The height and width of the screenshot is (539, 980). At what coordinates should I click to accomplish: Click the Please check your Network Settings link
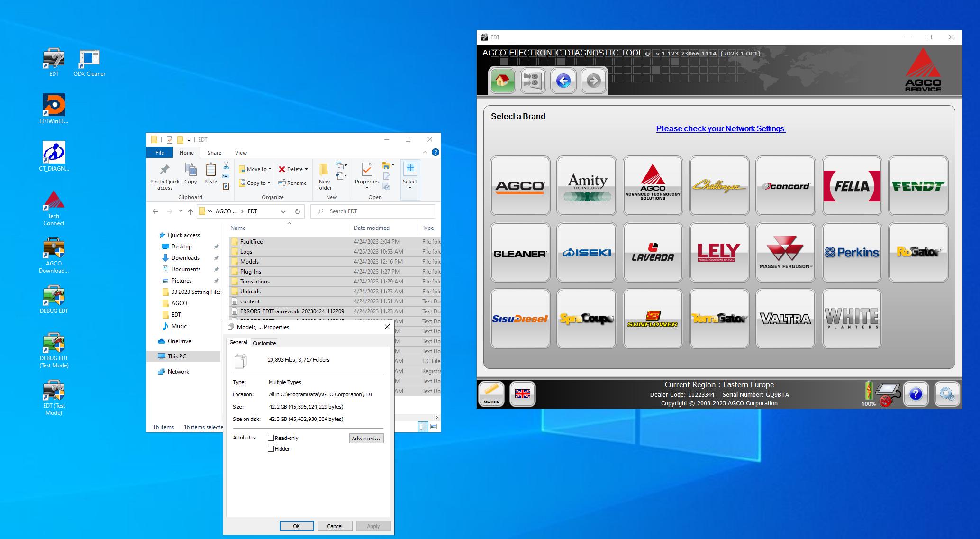720,128
